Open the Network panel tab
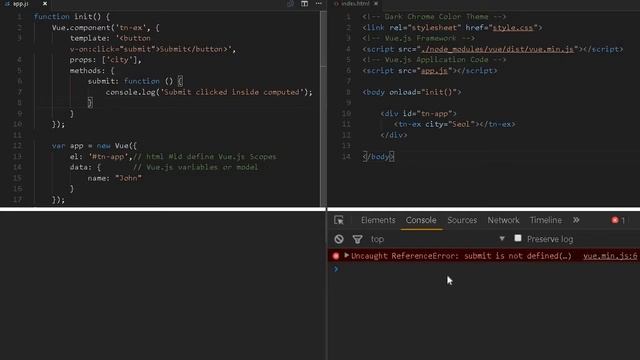The height and width of the screenshot is (360, 640). coord(503,220)
